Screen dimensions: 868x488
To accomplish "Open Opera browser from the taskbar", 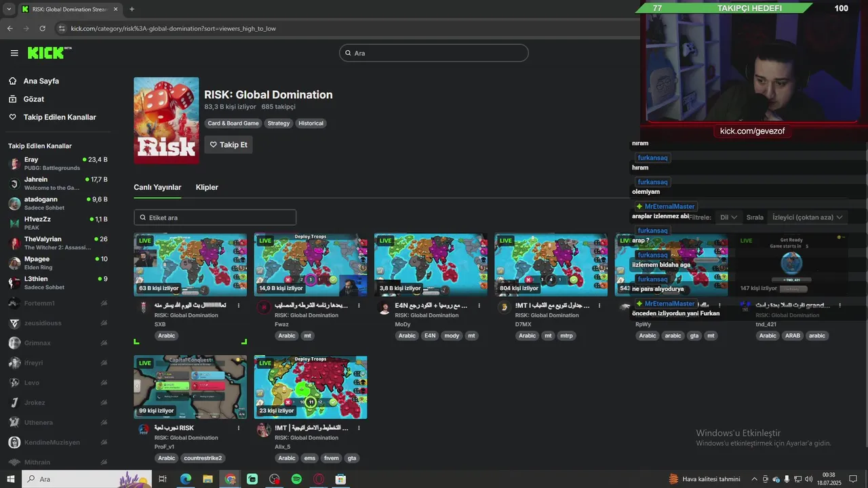I will pos(319,479).
